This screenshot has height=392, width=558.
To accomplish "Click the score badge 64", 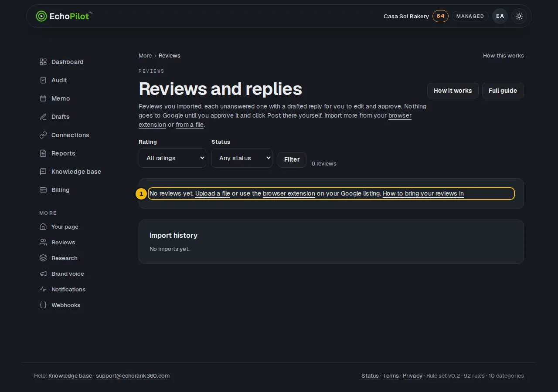I will (440, 16).
